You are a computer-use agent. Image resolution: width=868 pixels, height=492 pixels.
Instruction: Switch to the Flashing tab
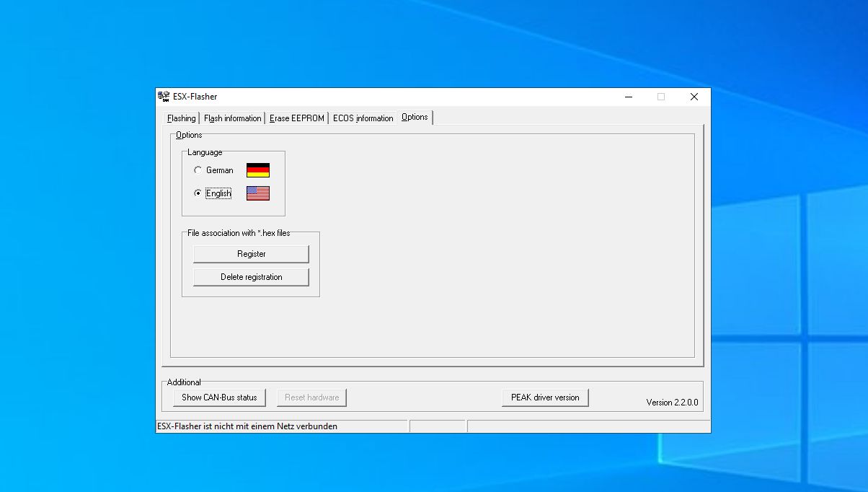pos(181,118)
